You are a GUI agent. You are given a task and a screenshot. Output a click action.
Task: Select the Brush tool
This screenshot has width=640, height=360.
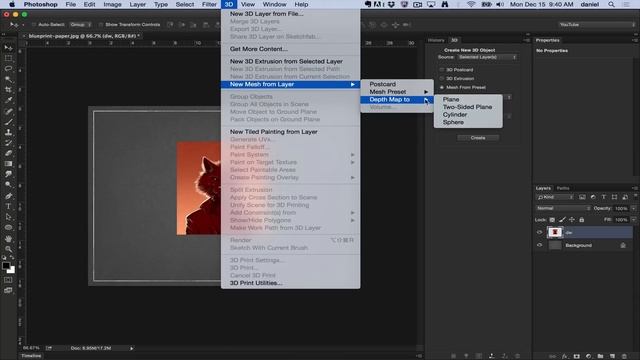click(x=8, y=122)
